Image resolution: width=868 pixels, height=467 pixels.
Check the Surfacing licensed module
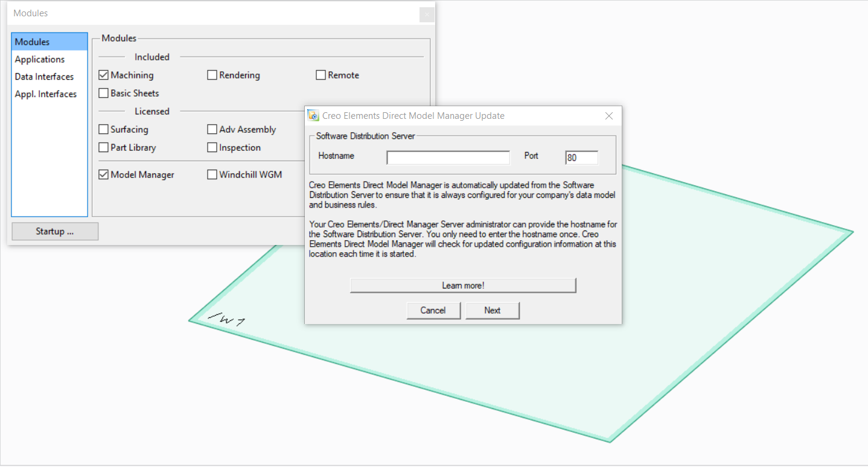click(x=103, y=129)
